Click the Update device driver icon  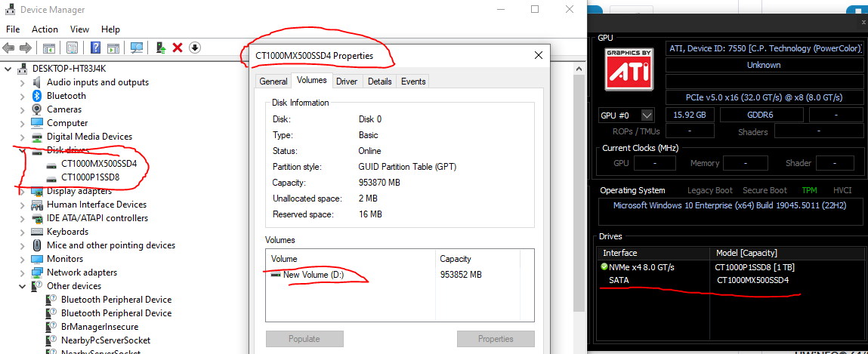click(x=161, y=48)
